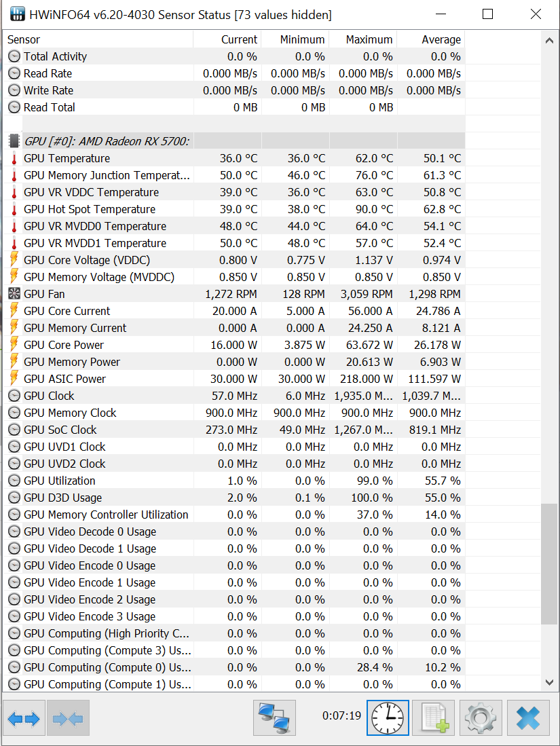Click the 0:07:19 elapsed time display
The image size is (560, 746).
pyautogui.click(x=341, y=715)
